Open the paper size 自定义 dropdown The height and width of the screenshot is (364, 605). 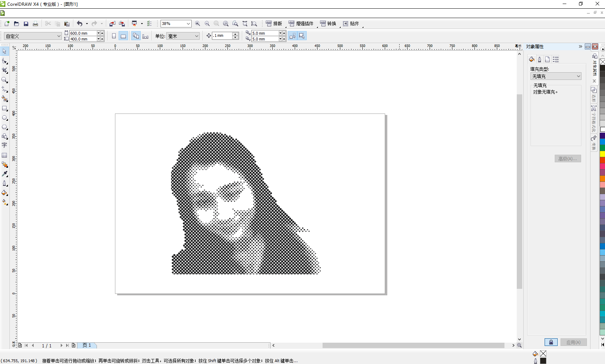[x=59, y=36]
